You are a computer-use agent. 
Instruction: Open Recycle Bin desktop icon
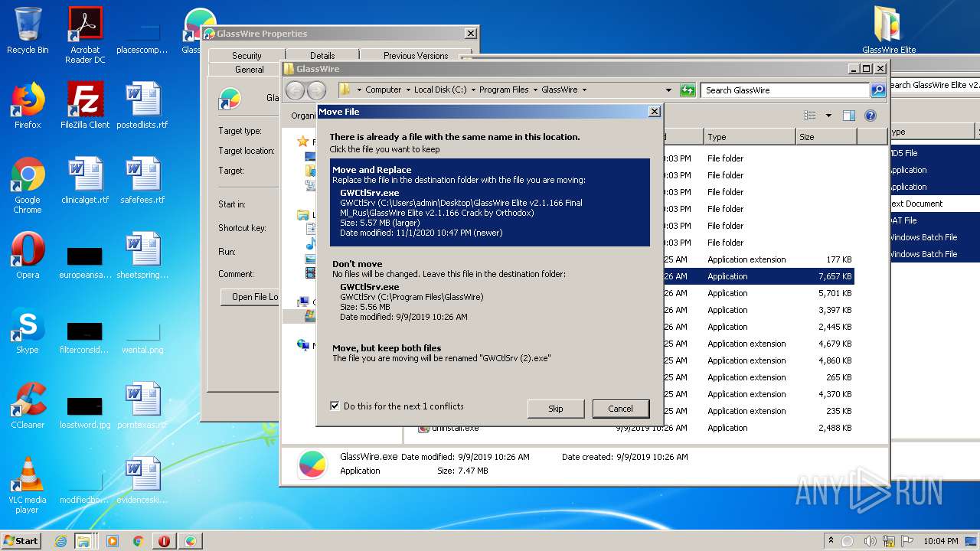28,31
